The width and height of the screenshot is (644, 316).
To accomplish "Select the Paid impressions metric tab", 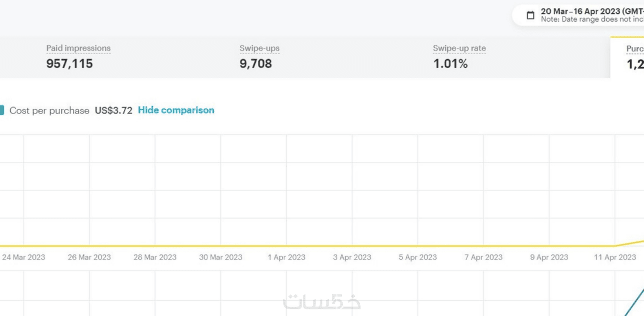I will click(x=78, y=56).
